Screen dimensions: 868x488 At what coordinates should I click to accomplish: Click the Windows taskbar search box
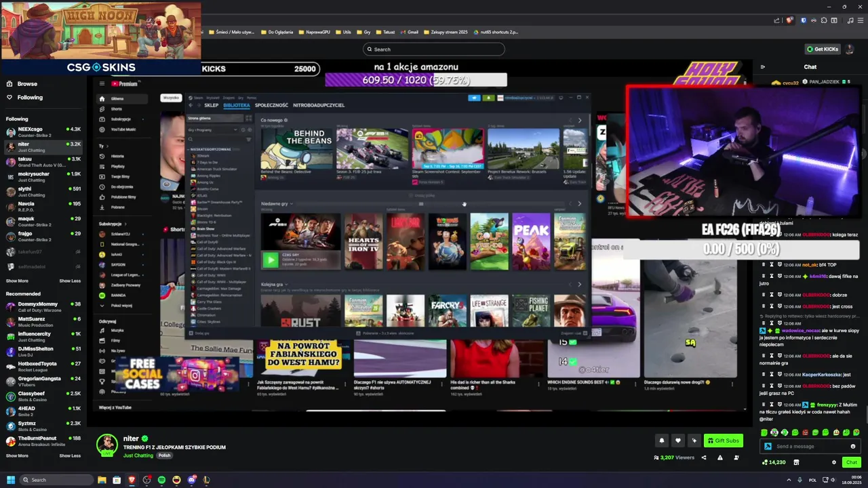tap(57, 480)
